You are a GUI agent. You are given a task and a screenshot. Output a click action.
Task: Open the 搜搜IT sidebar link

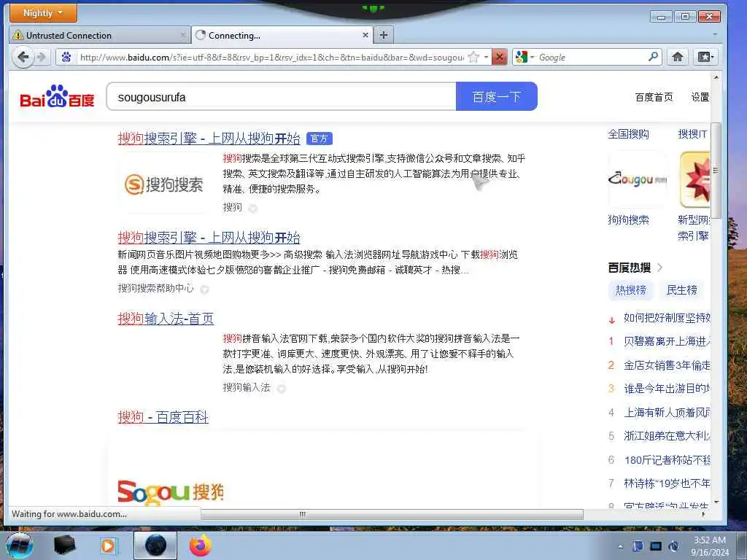692,134
